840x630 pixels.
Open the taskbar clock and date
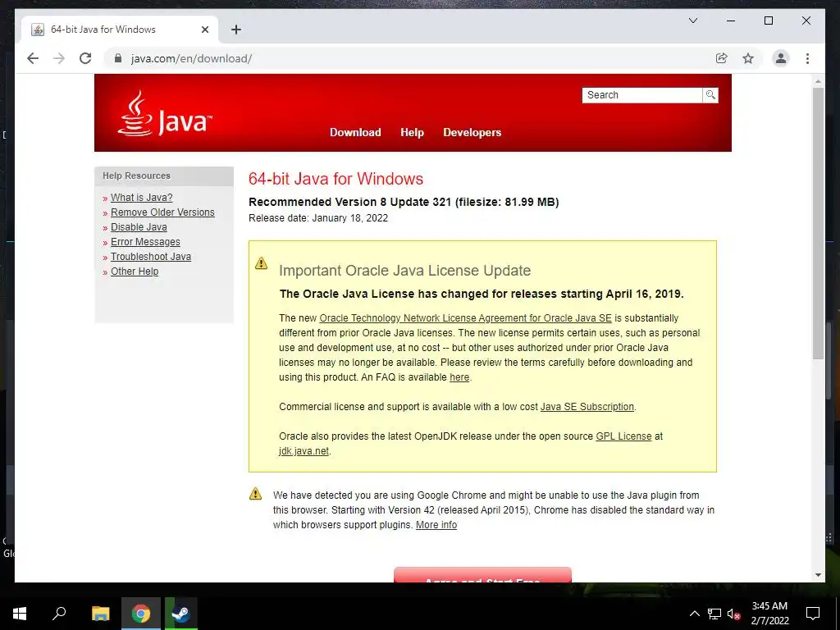[769, 614]
